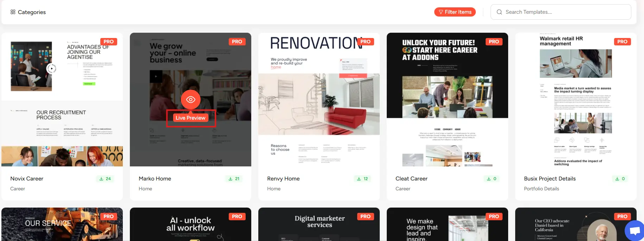
Task: Open the Novix Career template thumbnail
Action: [x=62, y=100]
